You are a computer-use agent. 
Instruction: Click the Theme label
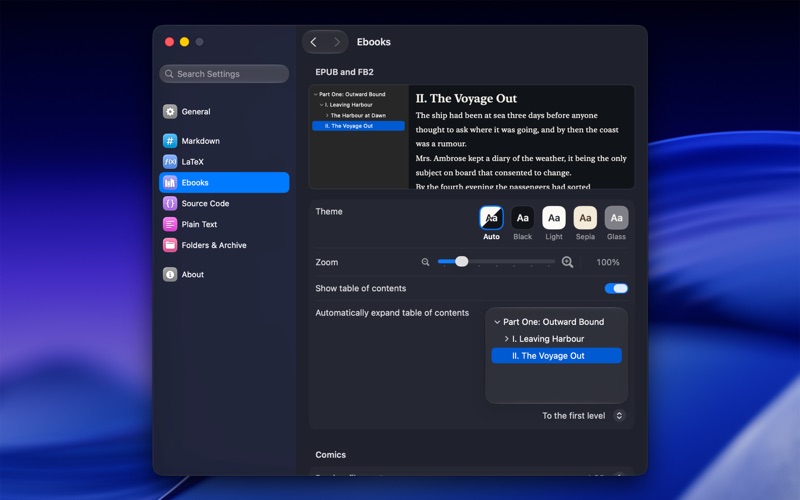[329, 211]
